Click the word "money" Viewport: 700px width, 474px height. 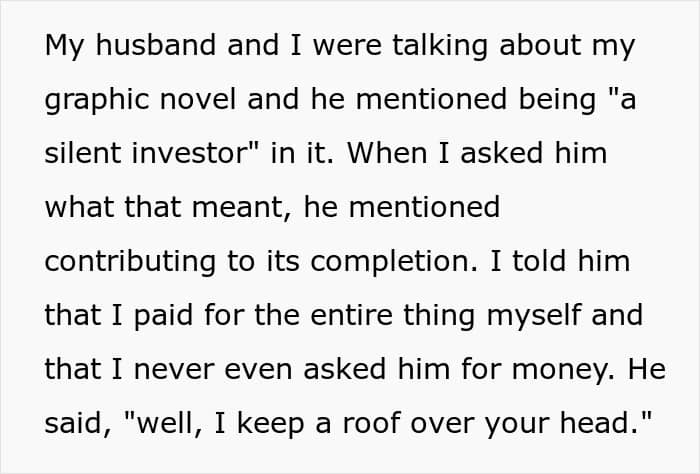click(560, 370)
